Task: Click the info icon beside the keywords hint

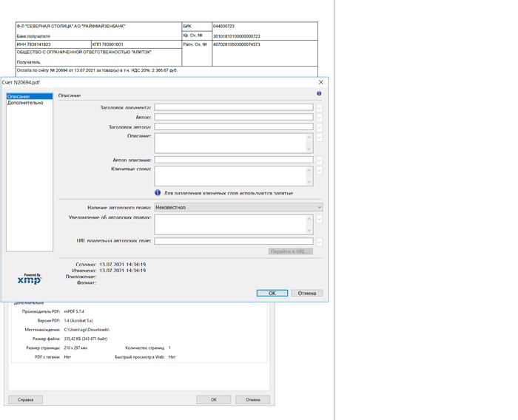Action: (x=158, y=193)
